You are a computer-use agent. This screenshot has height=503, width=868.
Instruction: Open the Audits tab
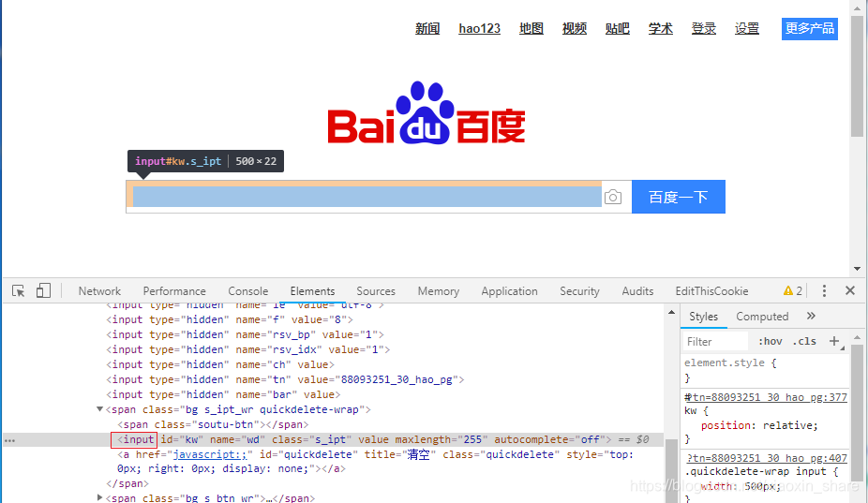click(637, 291)
